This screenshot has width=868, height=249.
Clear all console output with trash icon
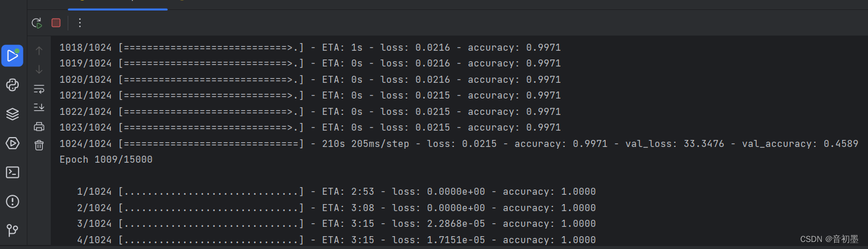click(x=39, y=145)
